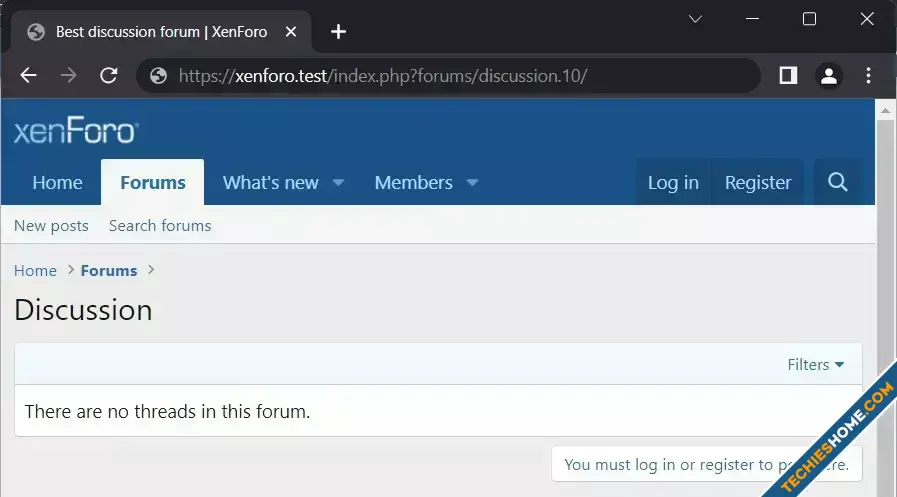Open the What's new navigation tab
This screenshot has height=497, width=897.
pos(271,182)
